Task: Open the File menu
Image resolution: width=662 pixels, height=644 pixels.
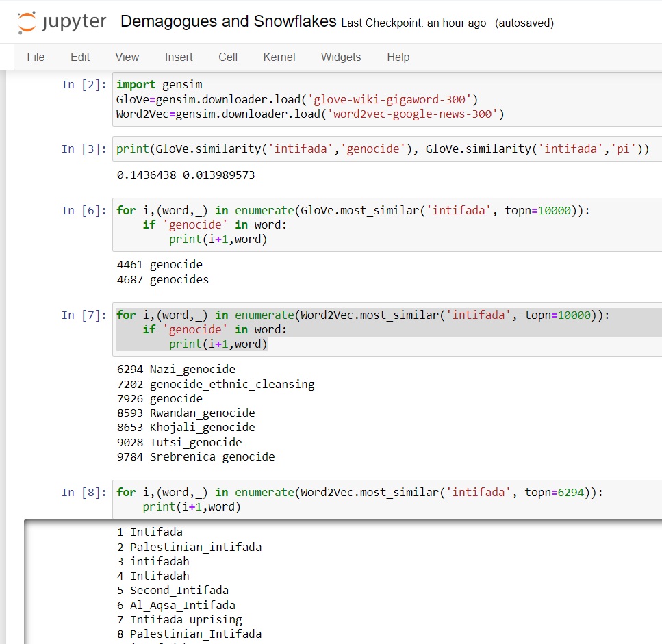Action: click(x=36, y=57)
